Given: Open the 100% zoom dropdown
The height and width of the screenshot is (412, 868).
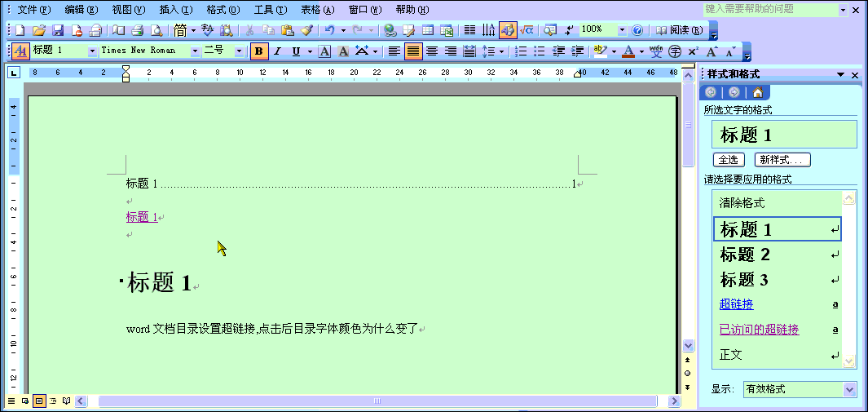Looking at the screenshot, I should click(622, 29).
